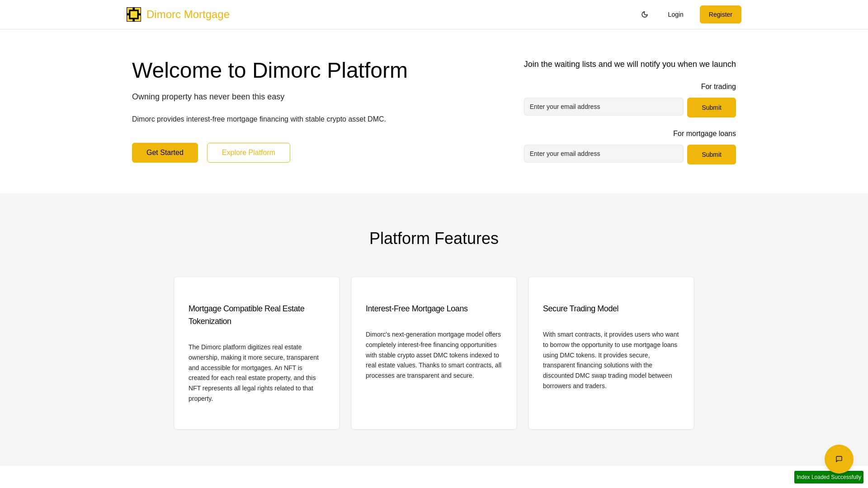
Task: Click the Dimorc Mortgage header title
Action: (x=188, y=14)
